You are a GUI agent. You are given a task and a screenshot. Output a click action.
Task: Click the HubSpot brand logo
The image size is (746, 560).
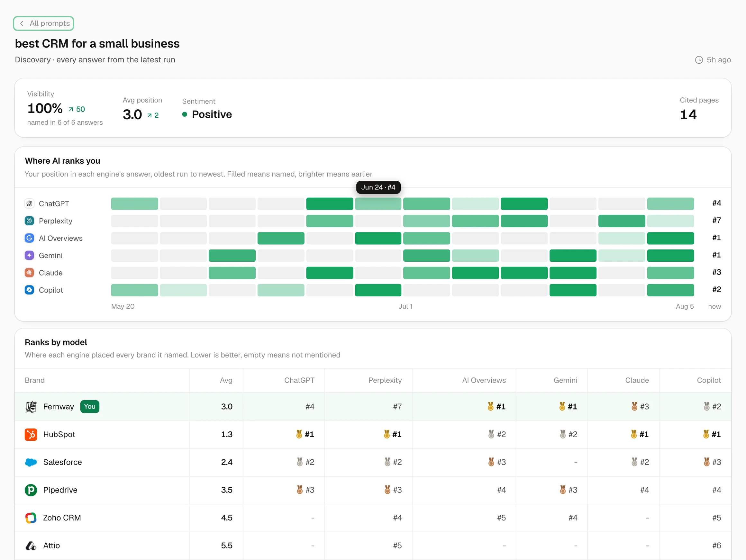coord(31,434)
